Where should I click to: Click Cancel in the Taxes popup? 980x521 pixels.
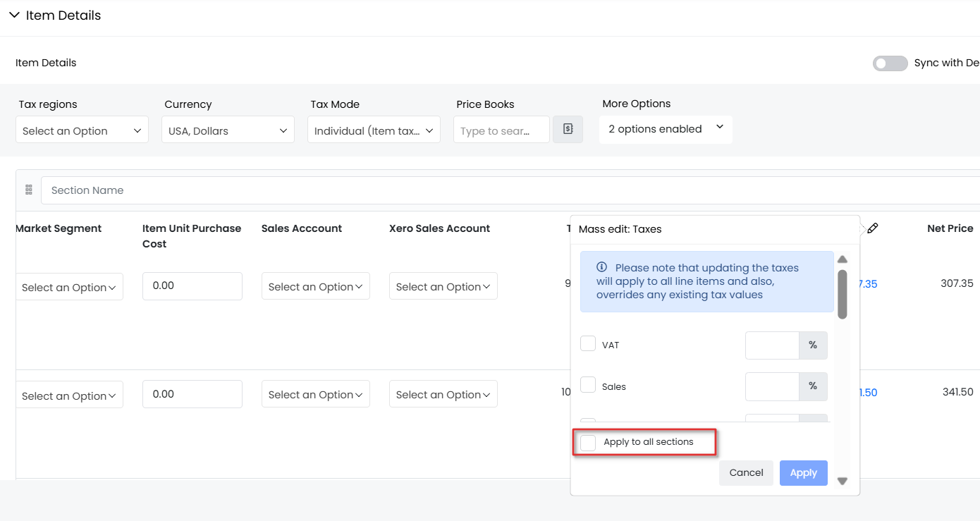(x=746, y=473)
